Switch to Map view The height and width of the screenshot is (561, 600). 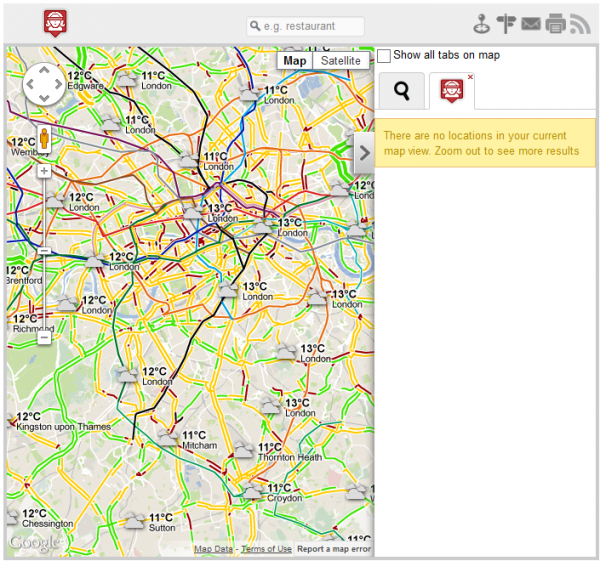point(295,61)
